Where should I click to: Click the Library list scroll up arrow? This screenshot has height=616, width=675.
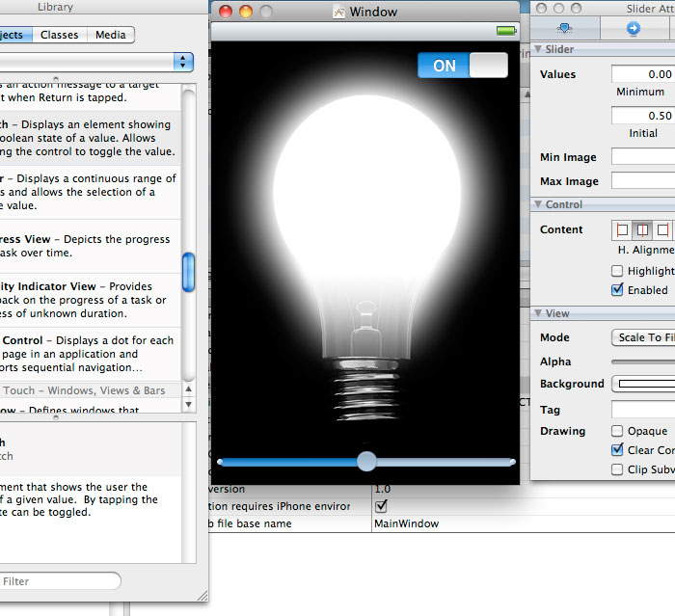188,389
